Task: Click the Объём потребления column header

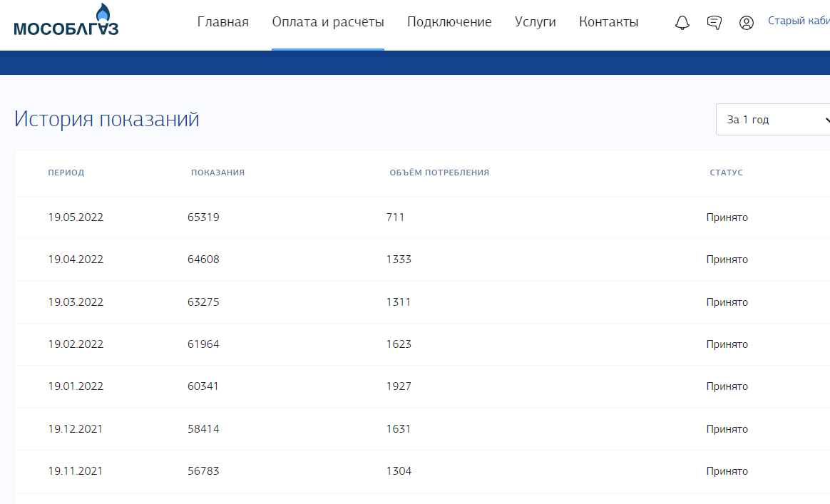Action: coord(439,173)
